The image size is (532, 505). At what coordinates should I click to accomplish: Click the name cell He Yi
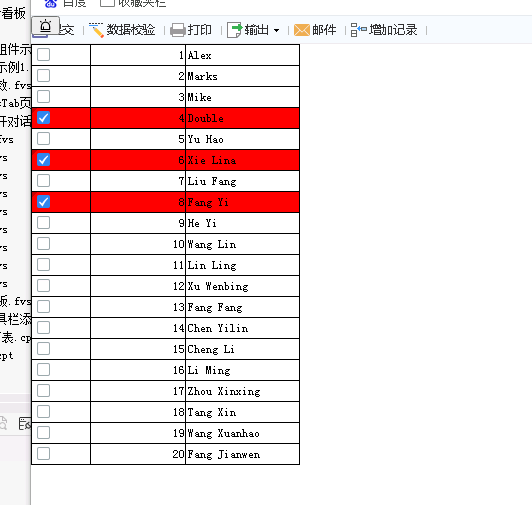coord(242,223)
